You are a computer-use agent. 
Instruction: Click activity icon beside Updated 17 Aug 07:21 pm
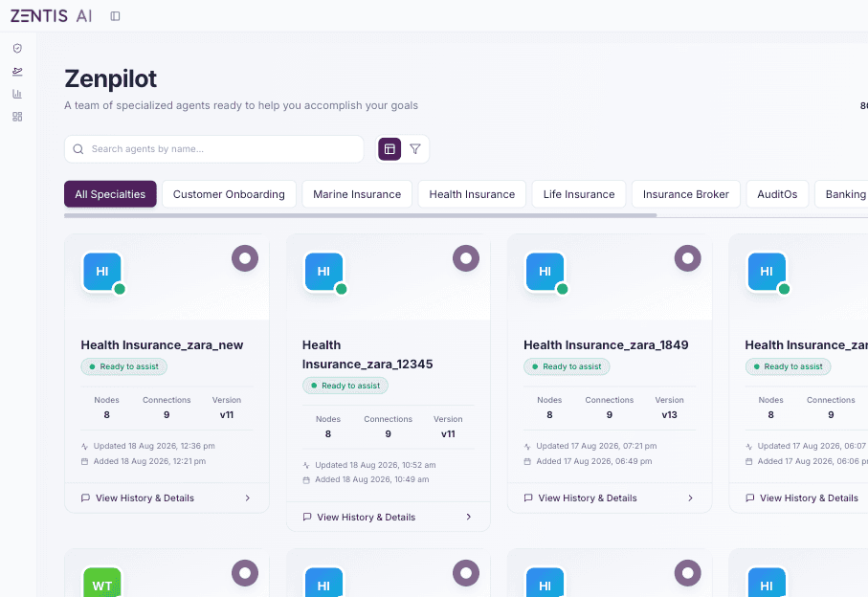[x=527, y=447]
